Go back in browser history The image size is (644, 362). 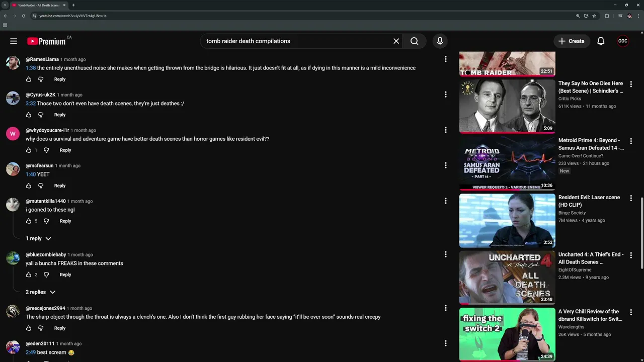coord(6,16)
